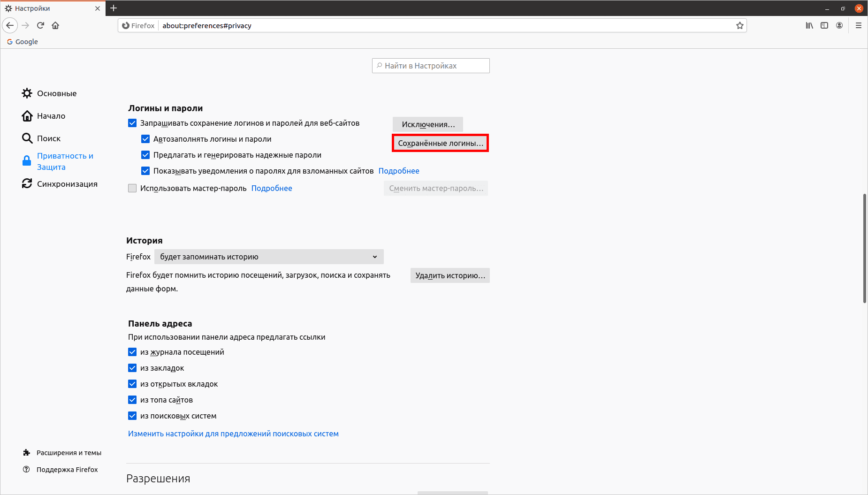Open a new tab with plus icon

114,8
